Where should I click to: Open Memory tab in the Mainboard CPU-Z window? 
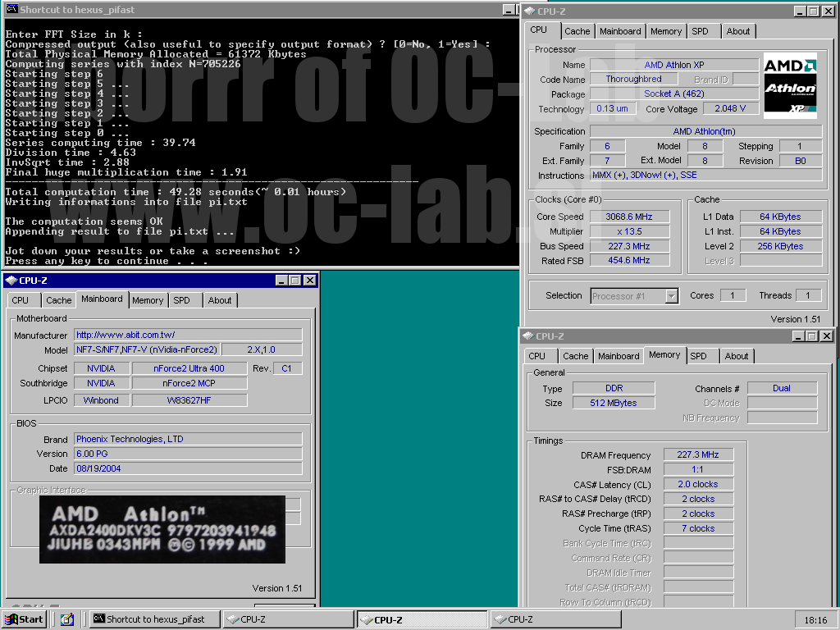click(148, 300)
